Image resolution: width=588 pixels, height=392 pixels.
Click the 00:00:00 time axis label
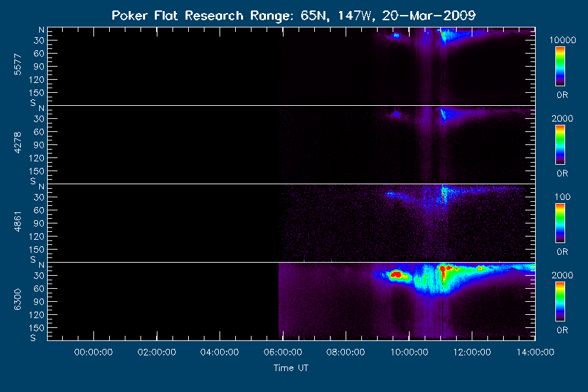pyautogui.click(x=93, y=352)
